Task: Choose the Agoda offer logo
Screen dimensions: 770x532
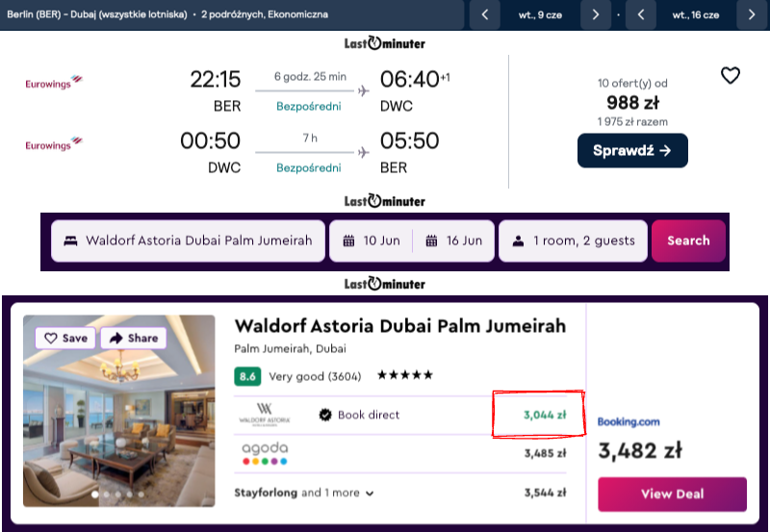Action: 265,453
